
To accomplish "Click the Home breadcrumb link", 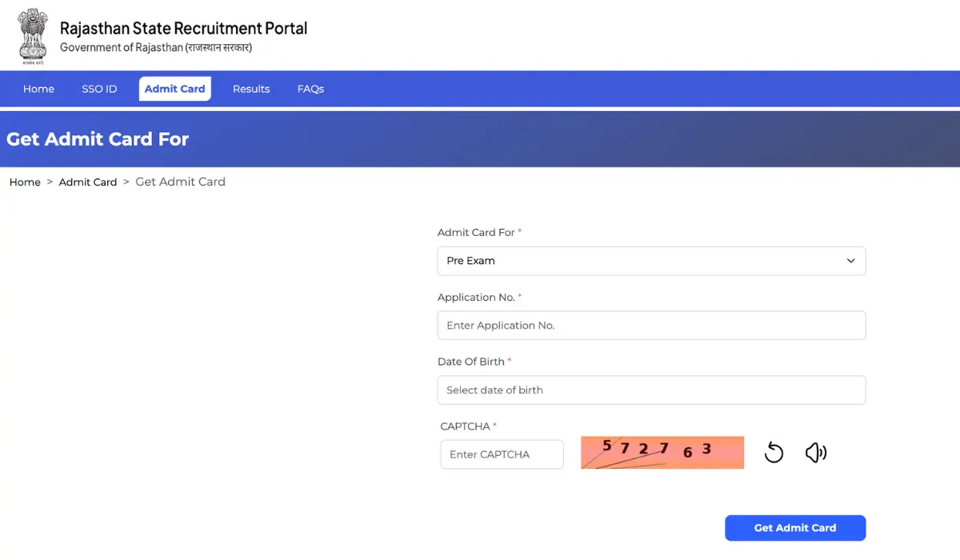I will click(25, 182).
